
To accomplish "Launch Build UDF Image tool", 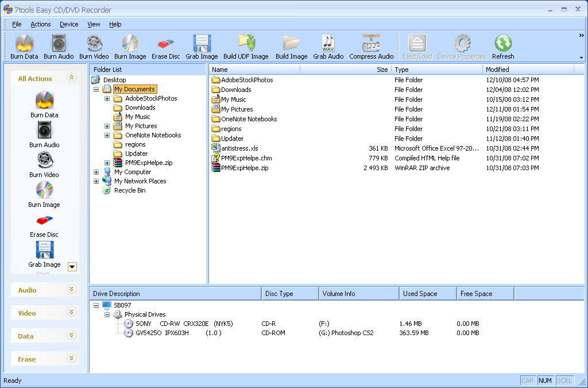I will coord(246,47).
